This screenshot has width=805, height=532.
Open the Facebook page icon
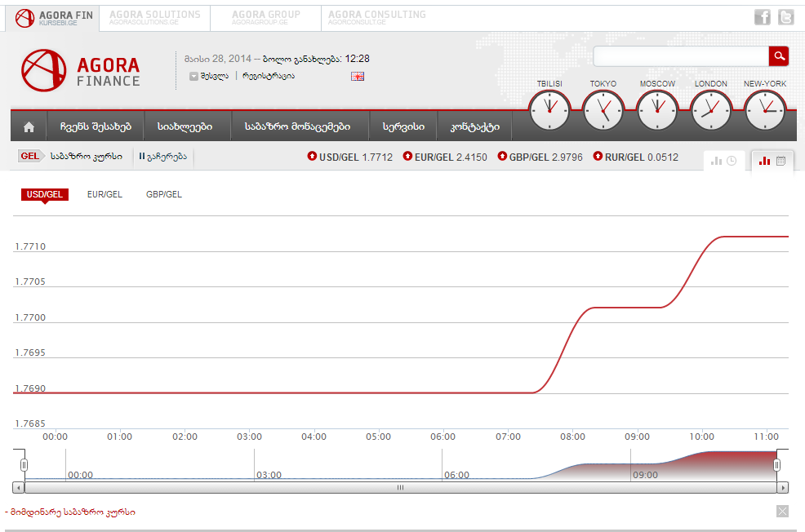pyautogui.click(x=762, y=17)
